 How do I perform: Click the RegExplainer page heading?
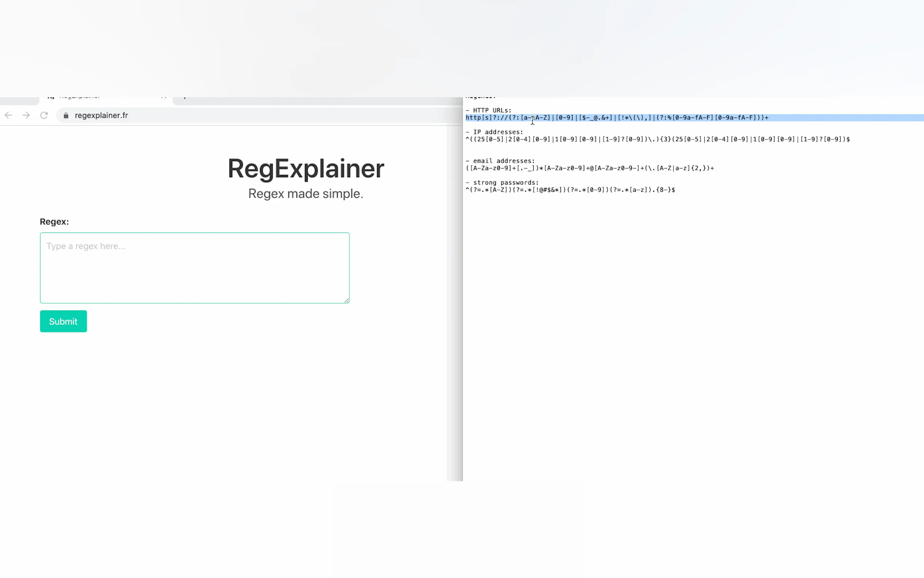point(306,169)
